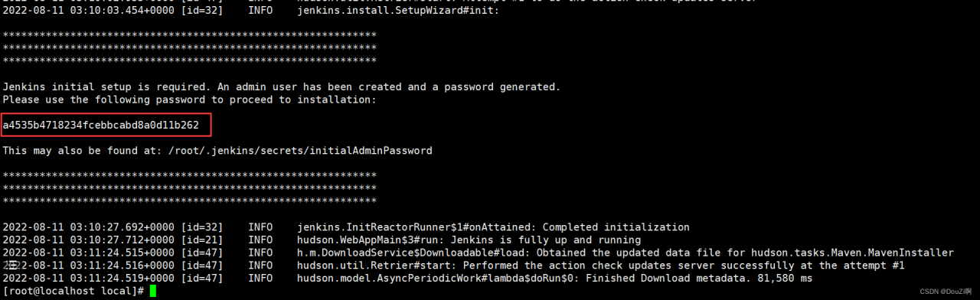The image size is (980, 300).
Task: Click the 'Please use the following password' line
Action: (x=190, y=99)
